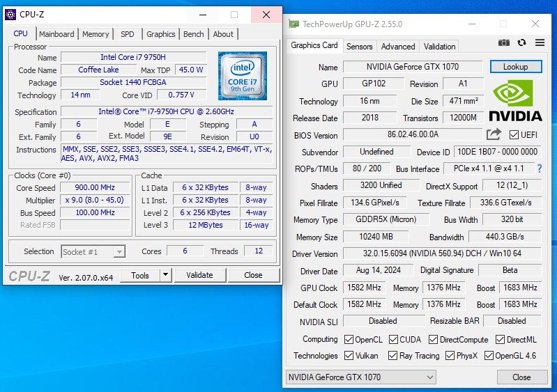
Task: Click the GPU-Z title bar app icon
Action: pos(293,24)
